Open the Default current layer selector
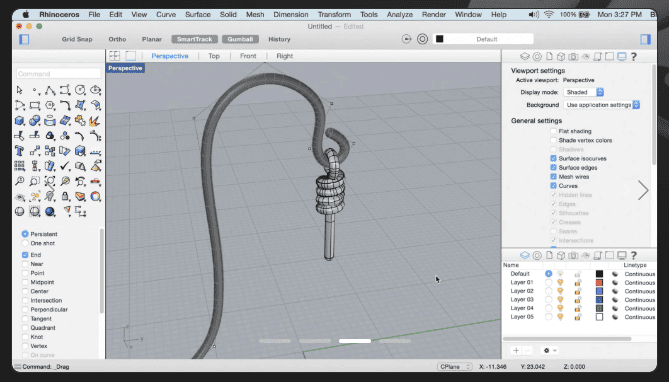Viewport: 669px width, 382px height. point(483,39)
